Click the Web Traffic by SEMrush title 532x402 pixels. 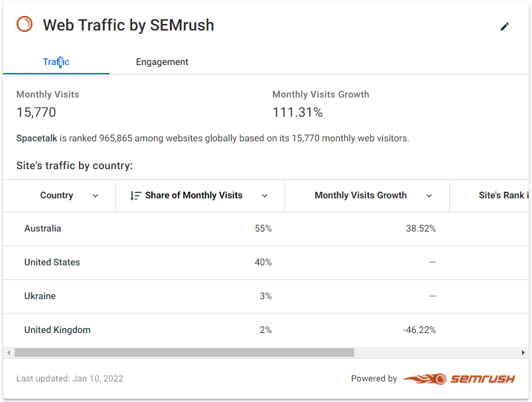point(129,25)
